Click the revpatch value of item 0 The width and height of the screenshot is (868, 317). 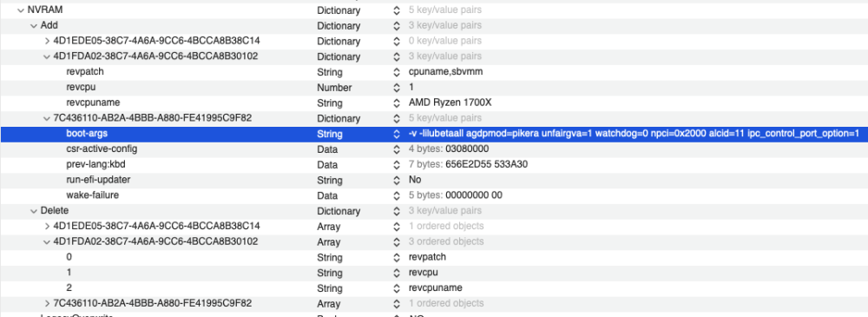tap(427, 257)
